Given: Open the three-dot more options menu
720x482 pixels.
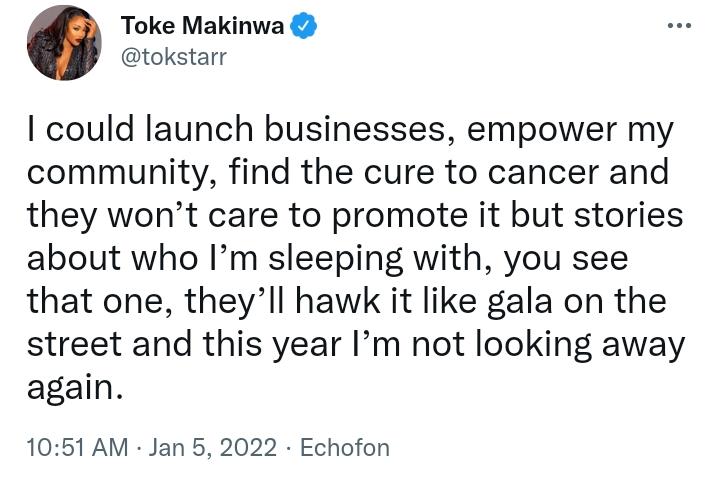Looking at the screenshot, I should click(679, 26).
